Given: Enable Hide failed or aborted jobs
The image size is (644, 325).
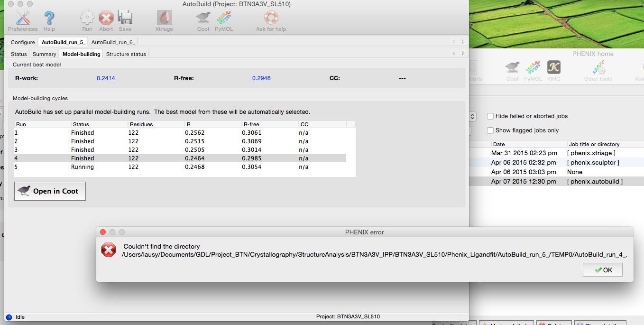Looking at the screenshot, I should [491, 116].
